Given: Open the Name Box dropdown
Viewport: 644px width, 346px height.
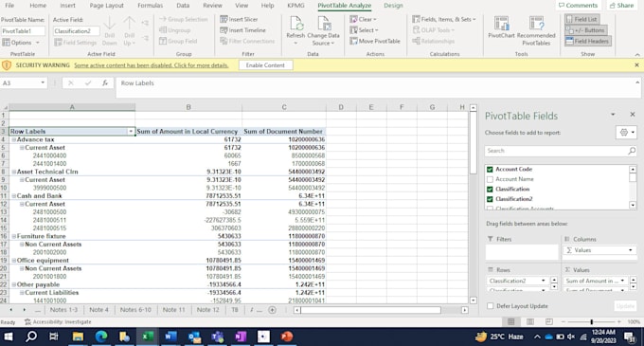Looking at the screenshot, I should (x=43, y=83).
